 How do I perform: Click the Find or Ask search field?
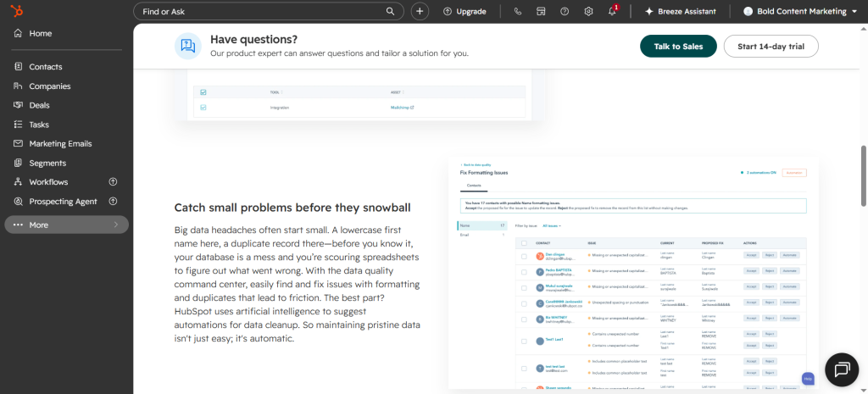269,11
